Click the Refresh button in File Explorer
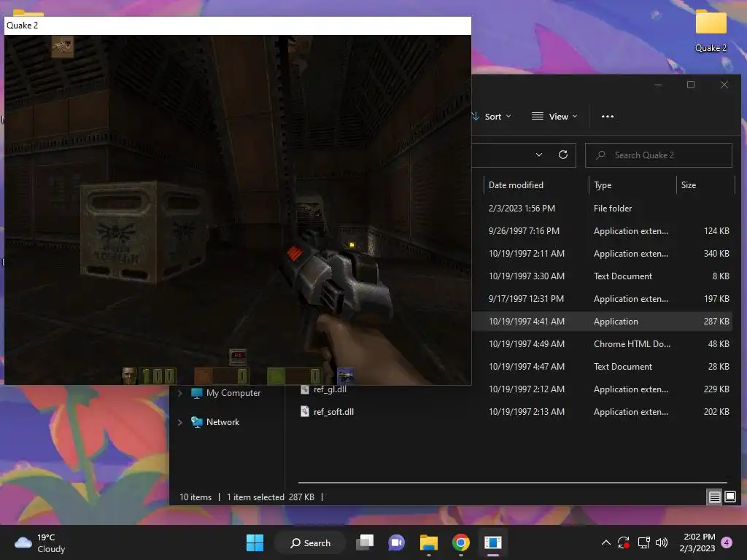The width and height of the screenshot is (747, 560). 563,155
